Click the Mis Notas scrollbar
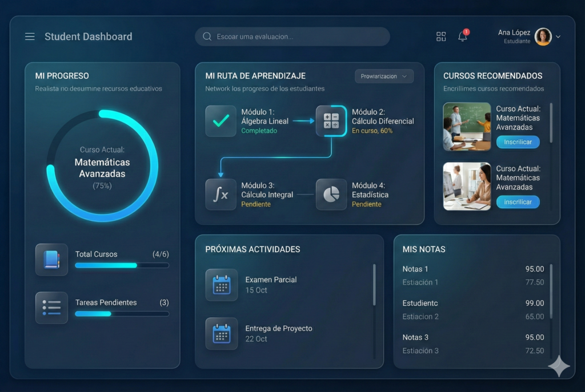585x392 pixels. pyautogui.click(x=551, y=291)
